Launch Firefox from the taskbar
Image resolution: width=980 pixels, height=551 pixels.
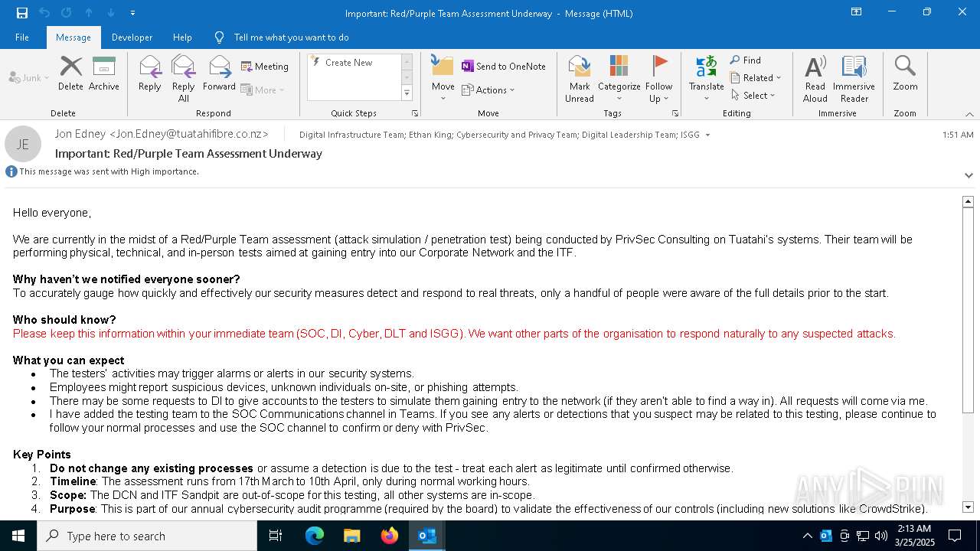[x=390, y=536]
